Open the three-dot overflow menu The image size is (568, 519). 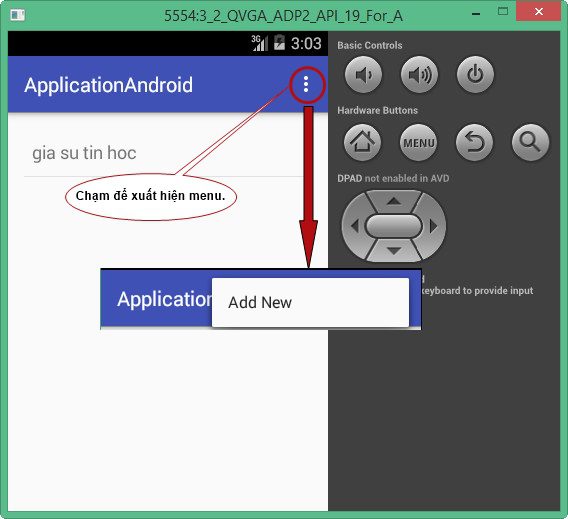(306, 84)
